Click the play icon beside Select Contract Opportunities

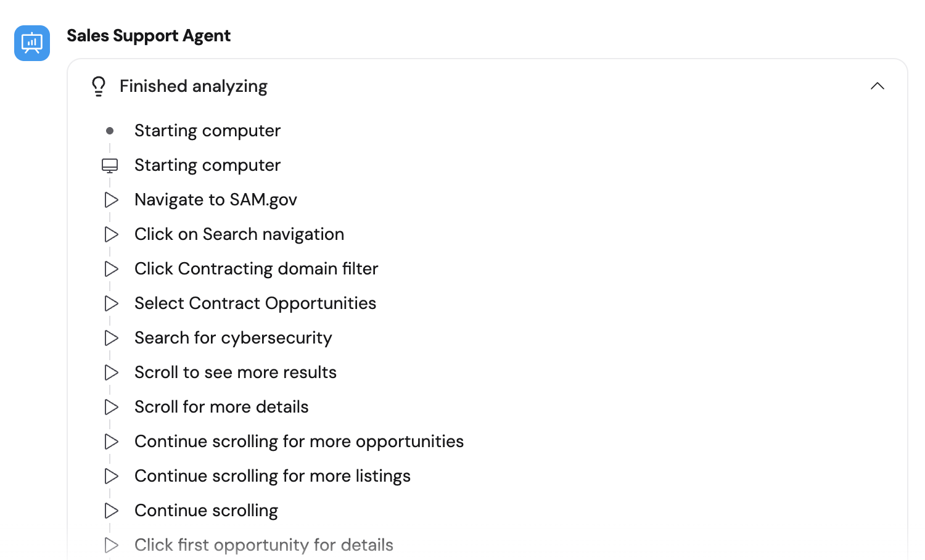111,303
